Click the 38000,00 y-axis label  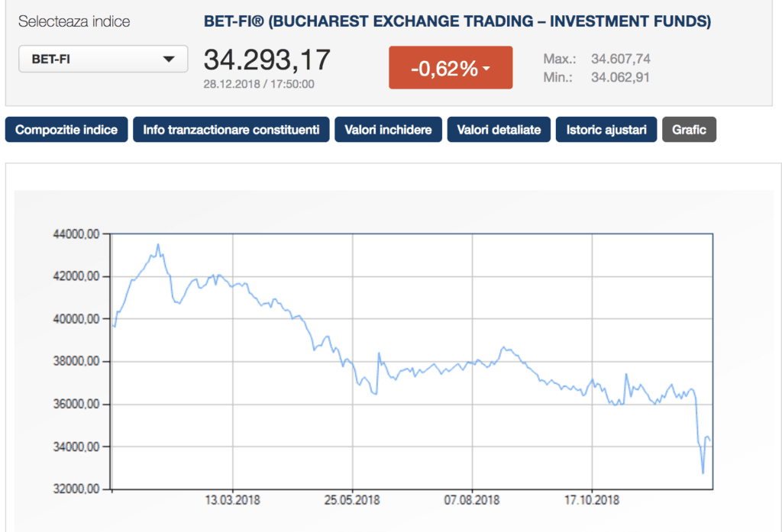pos(76,362)
